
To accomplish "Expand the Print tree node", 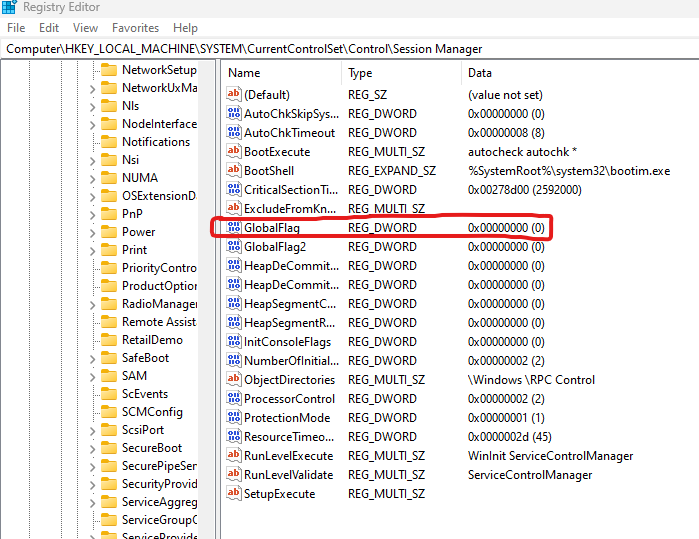I will click(x=92, y=251).
